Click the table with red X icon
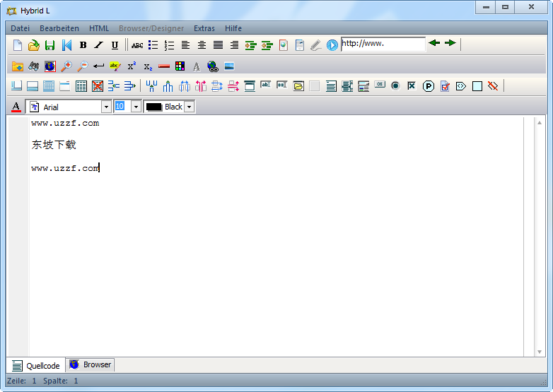Image resolution: width=553 pixels, height=392 pixels. (98, 86)
